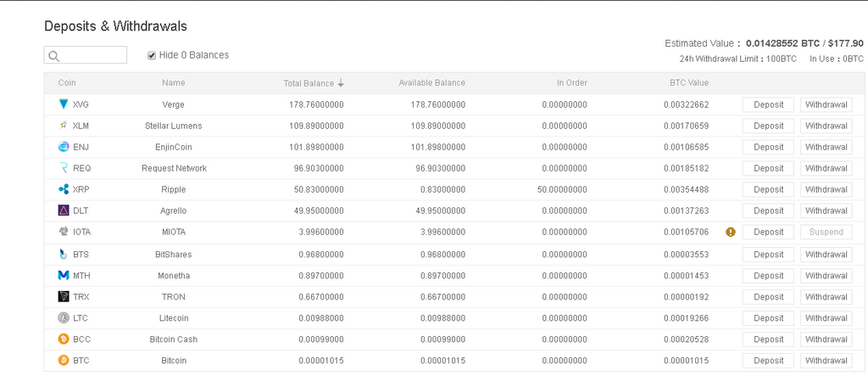The width and height of the screenshot is (868, 376).
Task: Click the Litecoin BTC value 0.00019266
Action: [687, 318]
